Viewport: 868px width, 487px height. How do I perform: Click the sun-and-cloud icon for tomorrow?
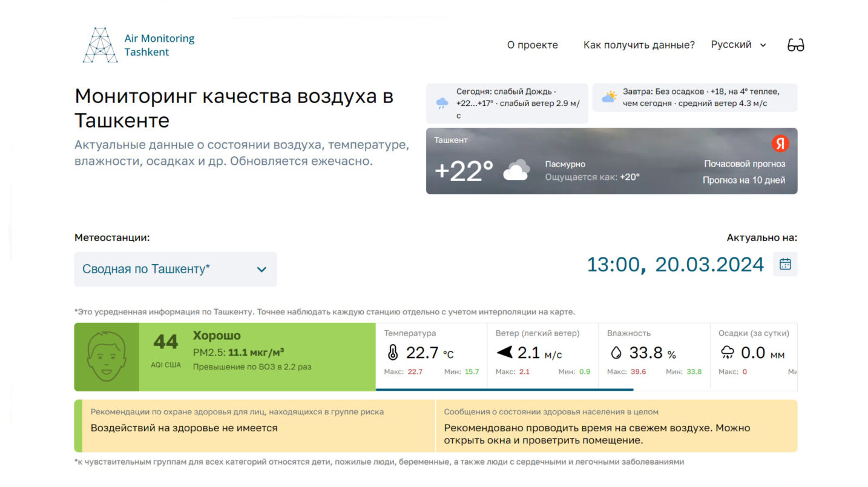pyautogui.click(x=609, y=97)
